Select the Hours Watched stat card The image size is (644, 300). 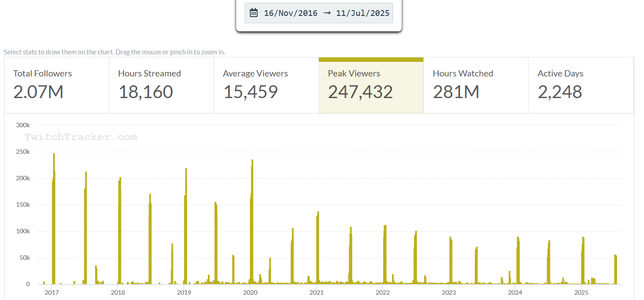click(476, 85)
